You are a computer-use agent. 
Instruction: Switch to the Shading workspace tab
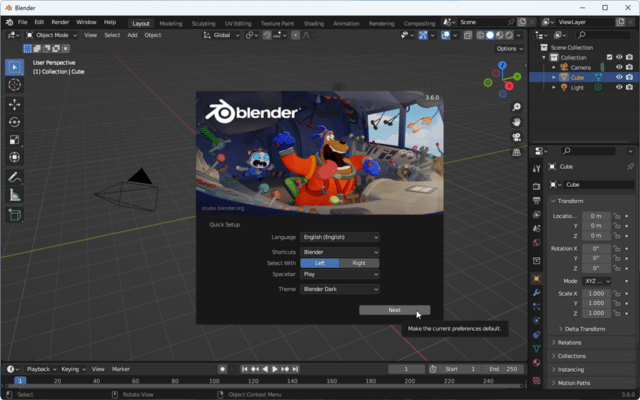tap(313, 23)
